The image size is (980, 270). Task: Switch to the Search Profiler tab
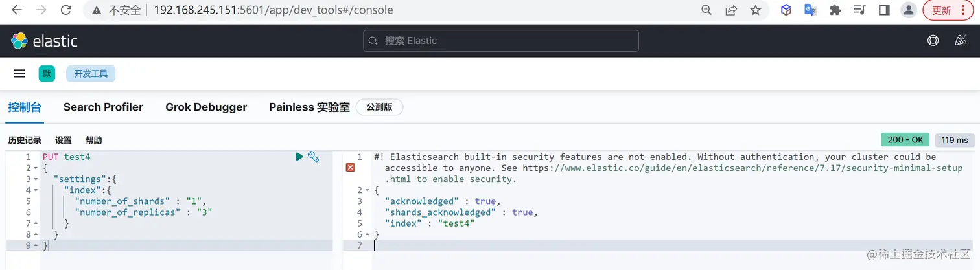(x=103, y=107)
